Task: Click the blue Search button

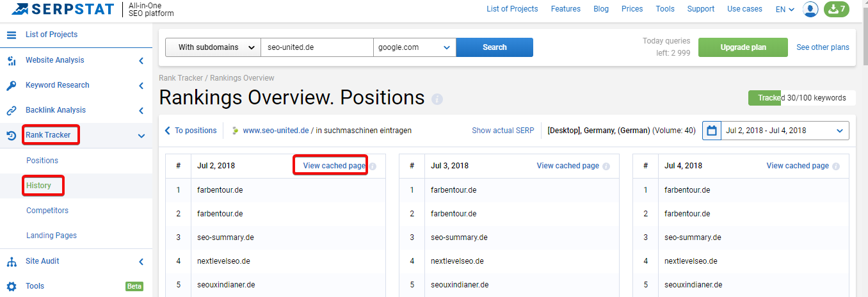Action: click(495, 47)
